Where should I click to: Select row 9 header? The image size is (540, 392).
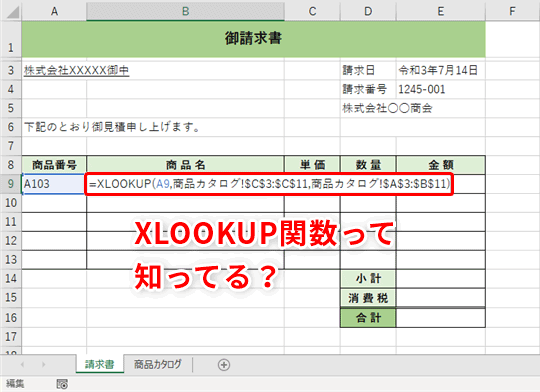(11, 184)
